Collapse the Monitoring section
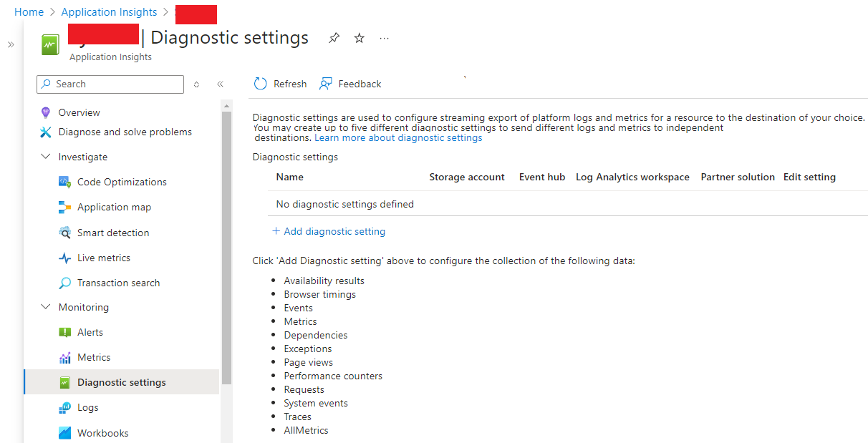Screen dimensions: 868x443 tap(46, 307)
